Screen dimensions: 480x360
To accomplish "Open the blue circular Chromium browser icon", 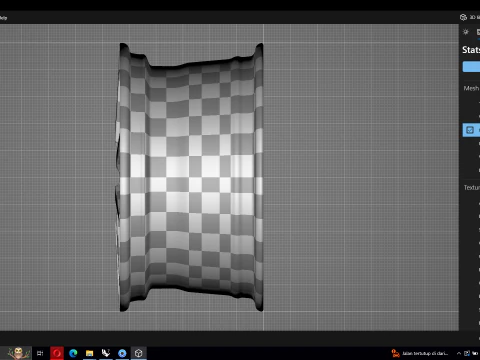I will [122, 353].
